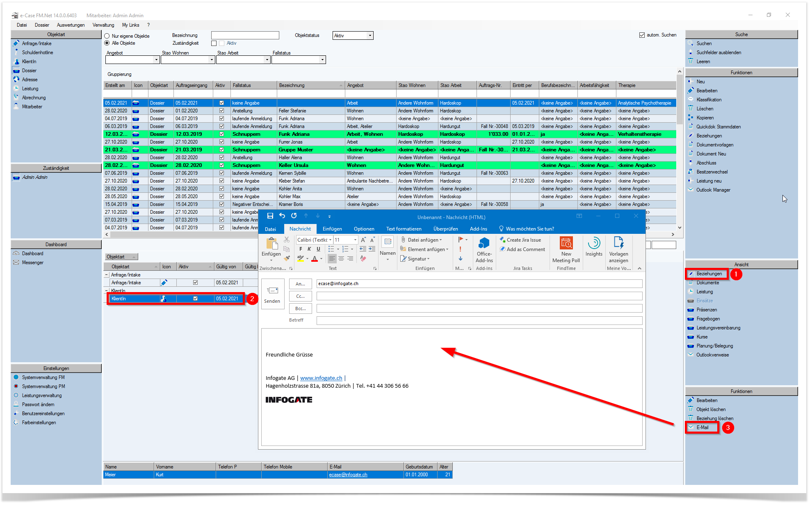Open Dossier in the Objektart sidebar

point(29,71)
